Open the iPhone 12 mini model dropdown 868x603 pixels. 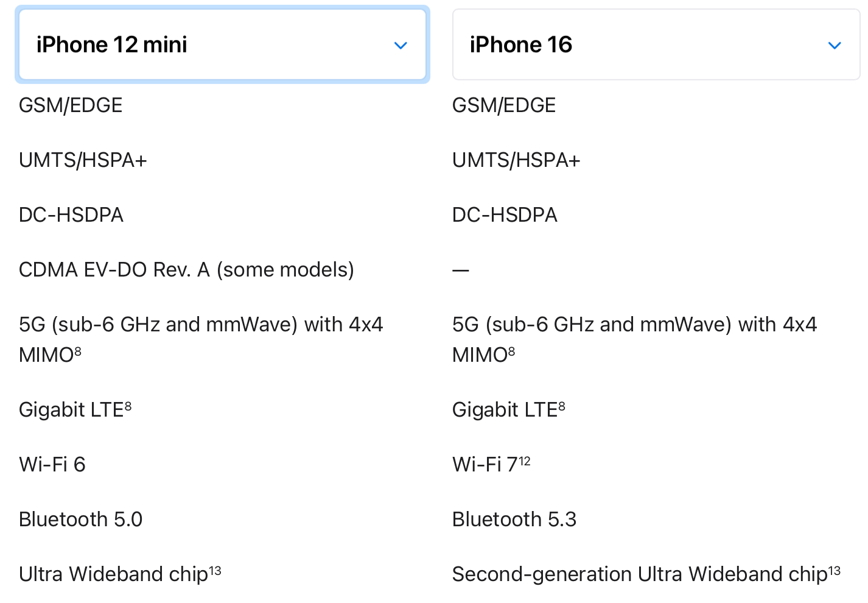click(x=222, y=44)
